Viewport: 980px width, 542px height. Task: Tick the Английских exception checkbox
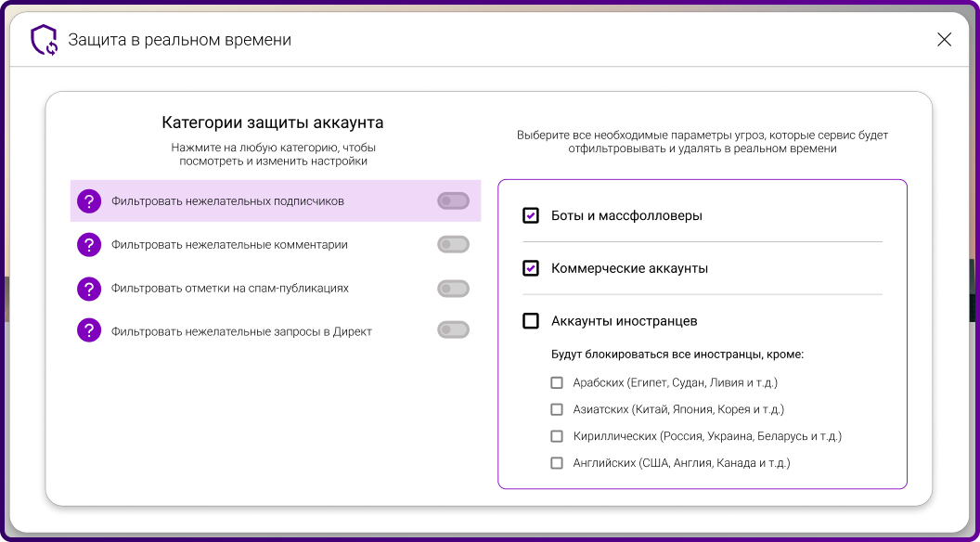point(557,463)
